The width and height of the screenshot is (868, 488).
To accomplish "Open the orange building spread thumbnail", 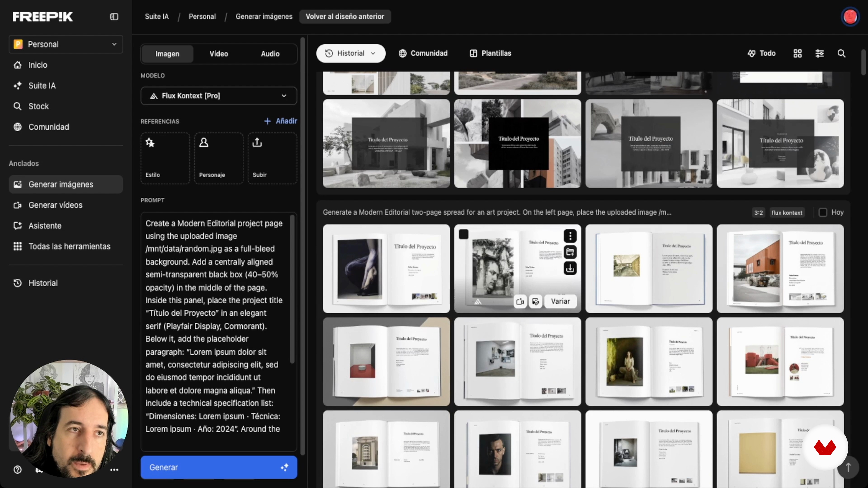I will [x=780, y=268].
